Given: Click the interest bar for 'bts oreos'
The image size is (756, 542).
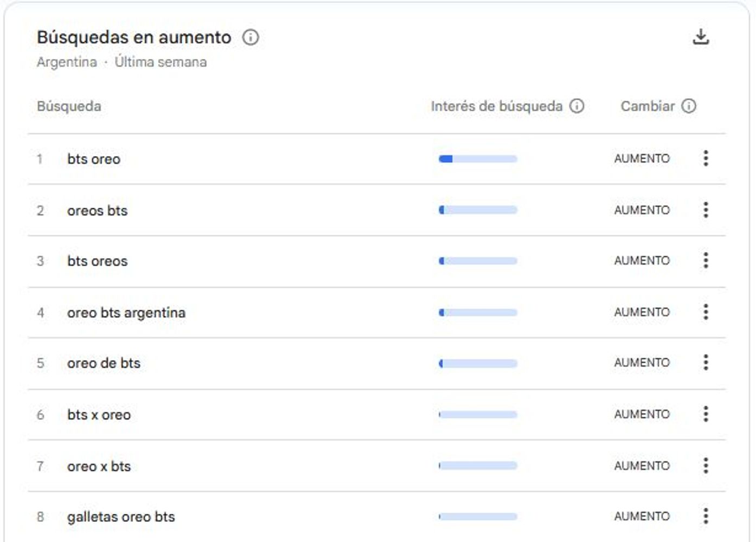Looking at the screenshot, I should (478, 261).
